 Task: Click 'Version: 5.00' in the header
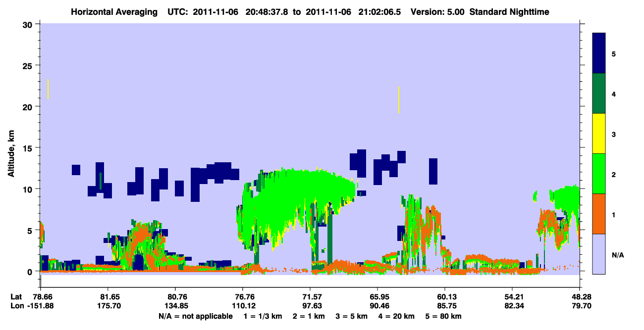coord(437,12)
